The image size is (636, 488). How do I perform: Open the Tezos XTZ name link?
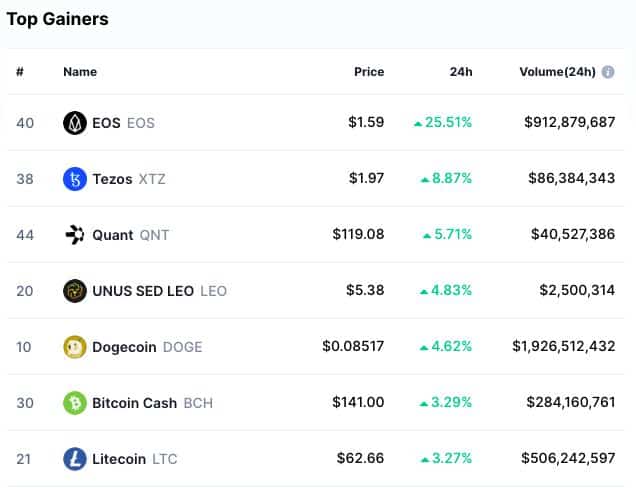[x=129, y=179]
